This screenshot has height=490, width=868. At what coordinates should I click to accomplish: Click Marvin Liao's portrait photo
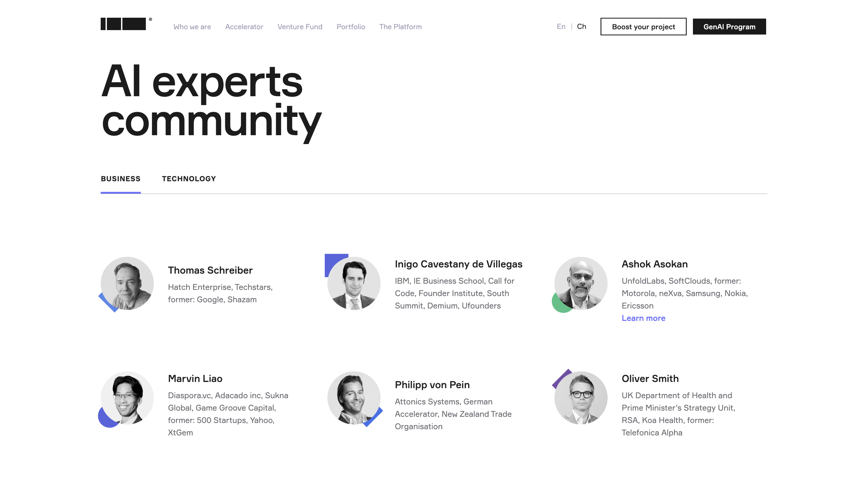[127, 398]
